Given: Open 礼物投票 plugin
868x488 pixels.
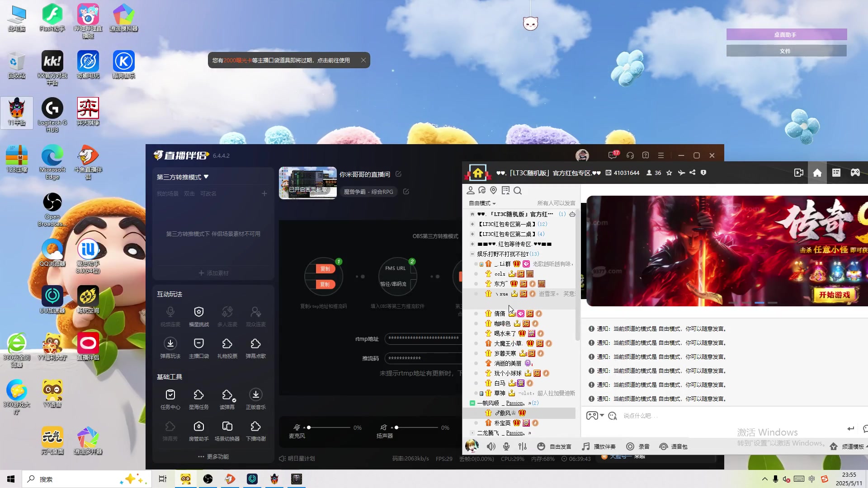Looking at the screenshot, I should [x=227, y=348].
